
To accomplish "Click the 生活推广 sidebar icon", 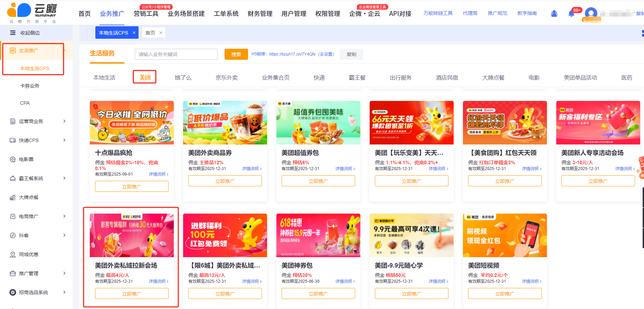I will [13, 50].
